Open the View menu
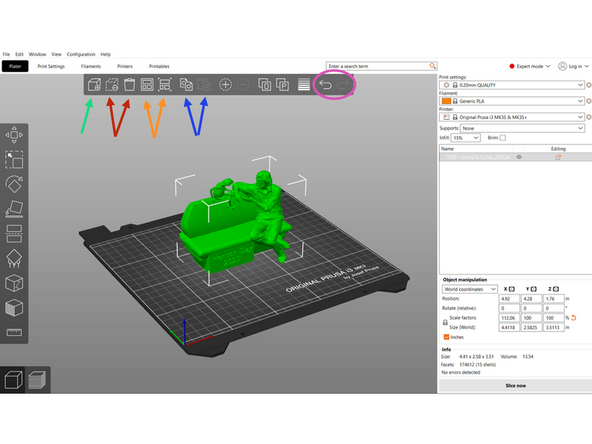 coord(56,54)
